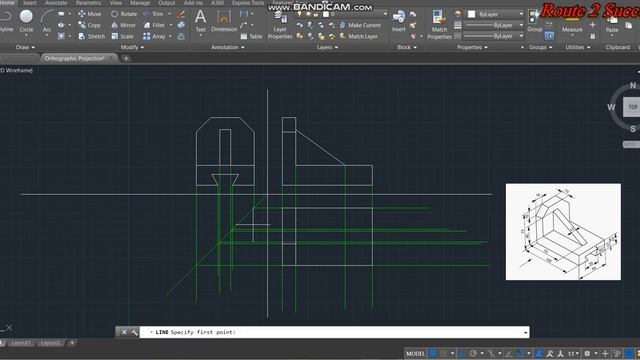Open Layer Properties manager
Screen dimensions: 640x360
click(280, 24)
